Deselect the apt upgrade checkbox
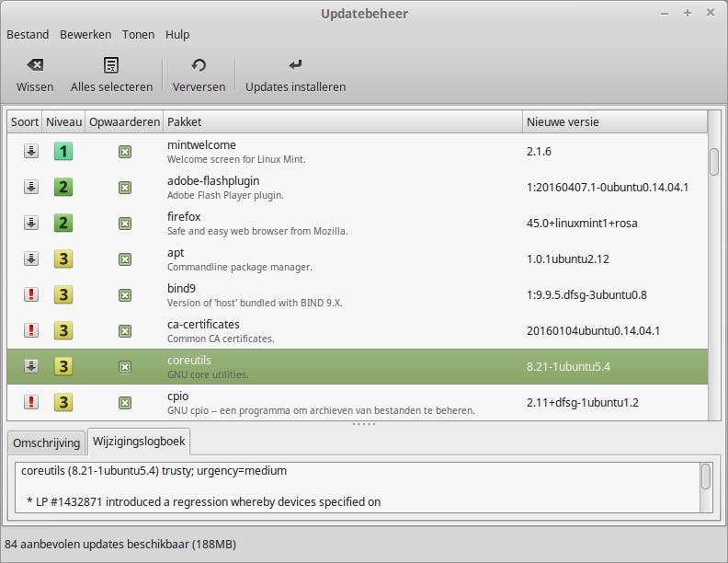Image resolution: width=728 pixels, height=563 pixels. click(125, 259)
